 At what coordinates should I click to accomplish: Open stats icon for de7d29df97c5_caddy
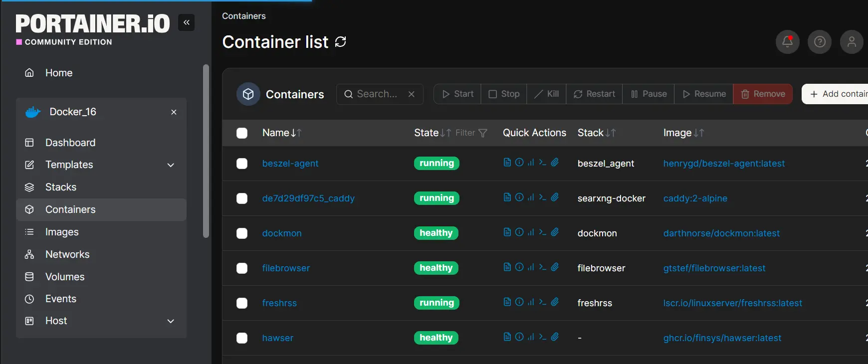point(531,197)
